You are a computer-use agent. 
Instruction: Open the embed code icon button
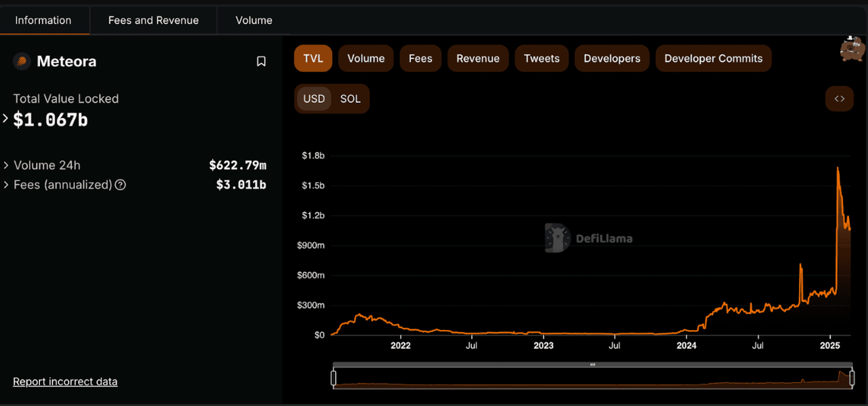[x=840, y=98]
